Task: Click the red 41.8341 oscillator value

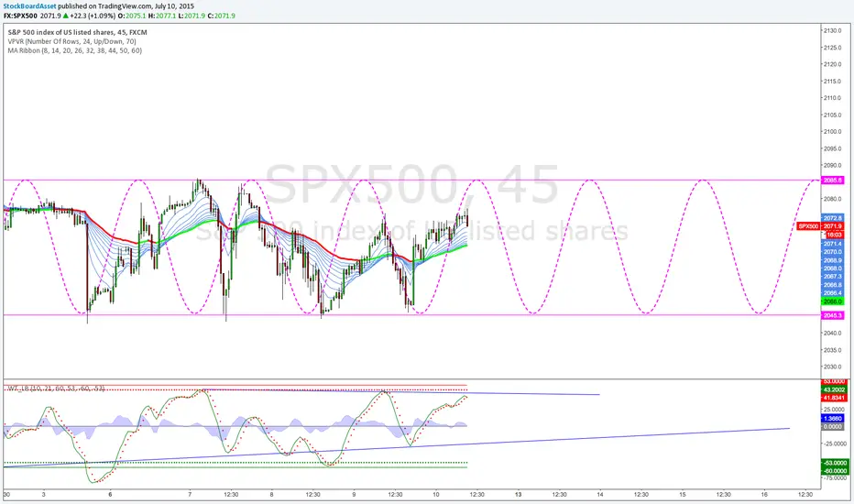Action: [x=834, y=398]
